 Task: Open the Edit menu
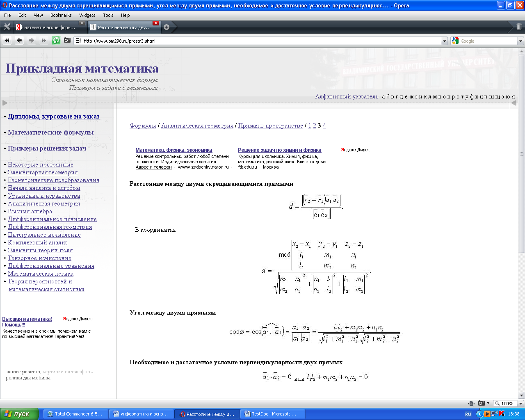point(22,15)
